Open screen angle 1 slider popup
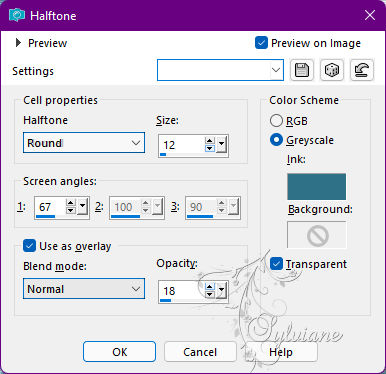Image resolution: width=386 pixels, height=374 pixels. pyautogui.click(x=82, y=207)
